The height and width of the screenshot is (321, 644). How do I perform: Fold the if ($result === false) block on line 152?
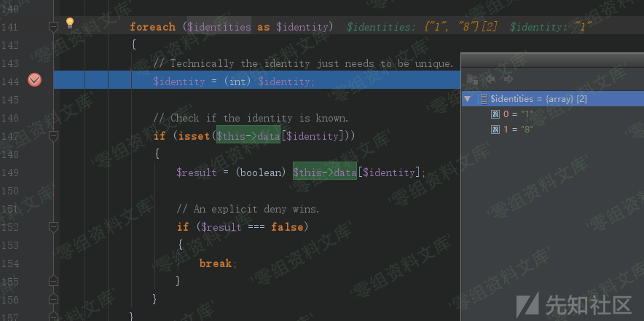click(x=53, y=227)
